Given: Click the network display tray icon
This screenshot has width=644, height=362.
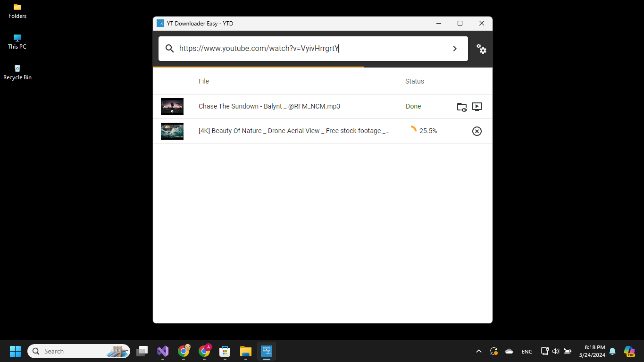Looking at the screenshot, I should pos(544,351).
